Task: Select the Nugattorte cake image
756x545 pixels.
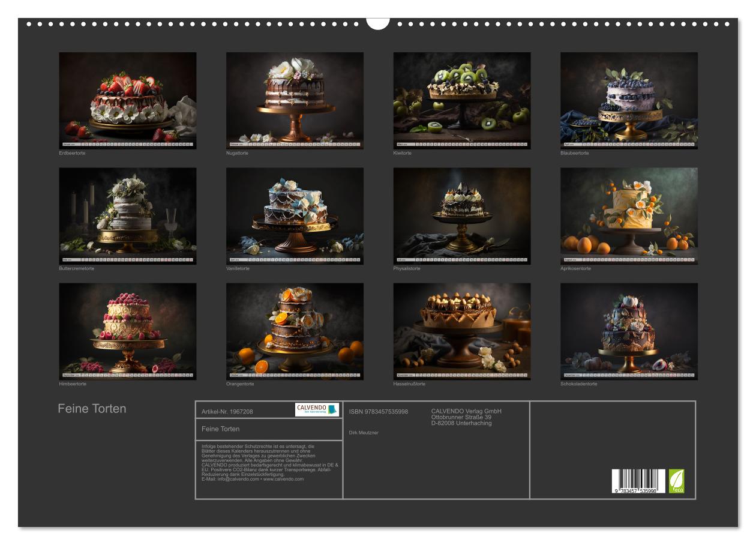Action: 295,100
